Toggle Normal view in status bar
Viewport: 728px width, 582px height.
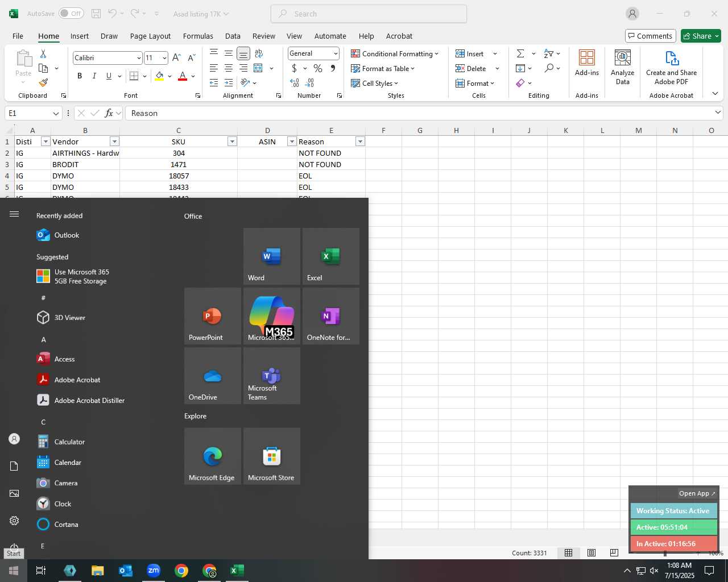568,552
